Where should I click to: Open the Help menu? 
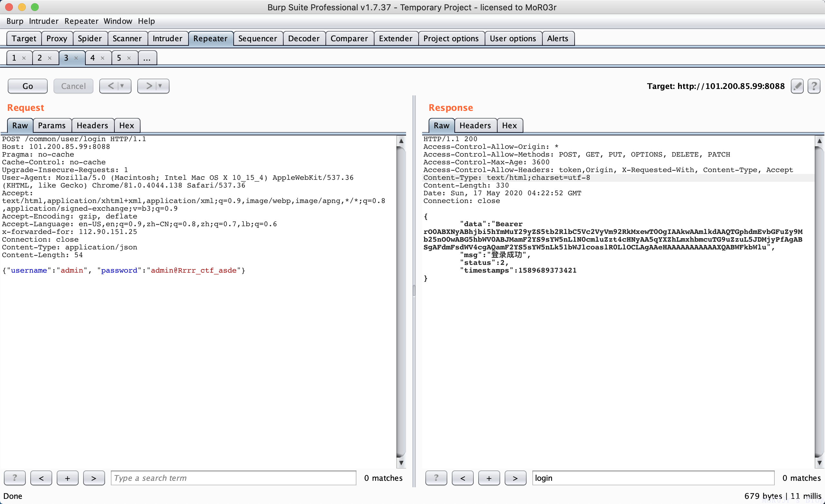click(146, 21)
